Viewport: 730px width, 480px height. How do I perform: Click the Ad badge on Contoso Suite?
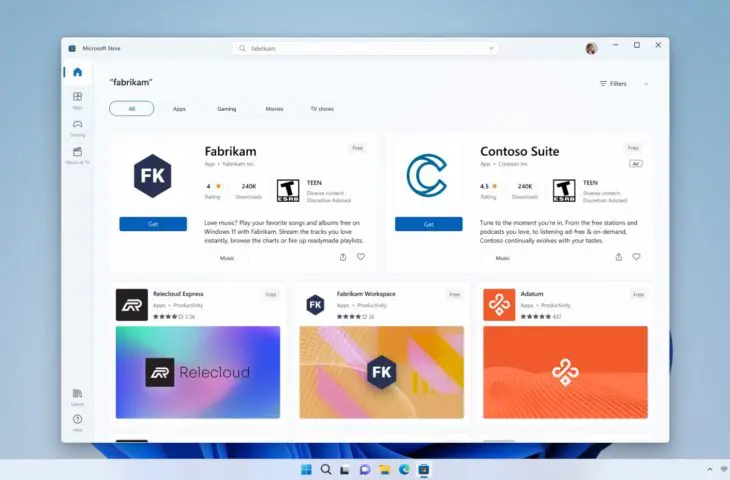coord(635,163)
